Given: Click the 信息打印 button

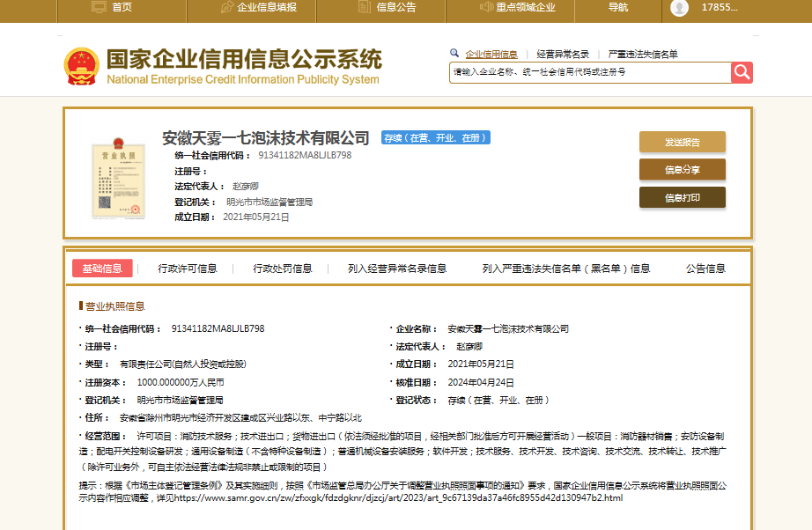Looking at the screenshot, I should click(x=682, y=197).
